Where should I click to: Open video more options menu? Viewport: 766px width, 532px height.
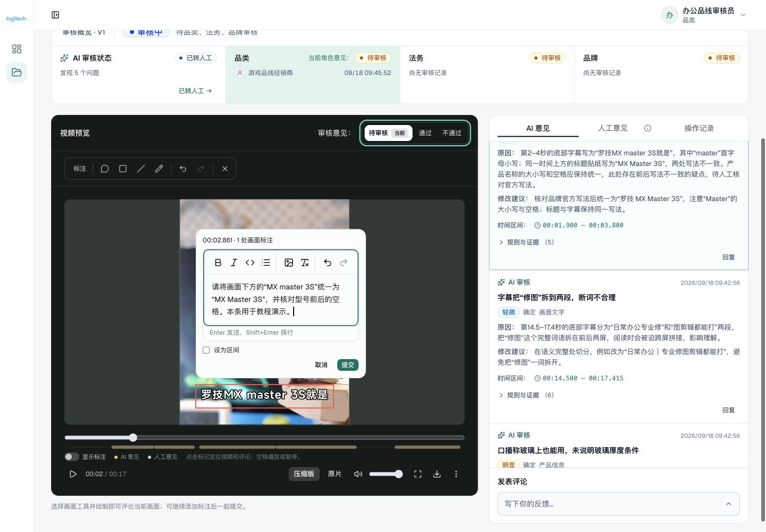click(x=456, y=474)
